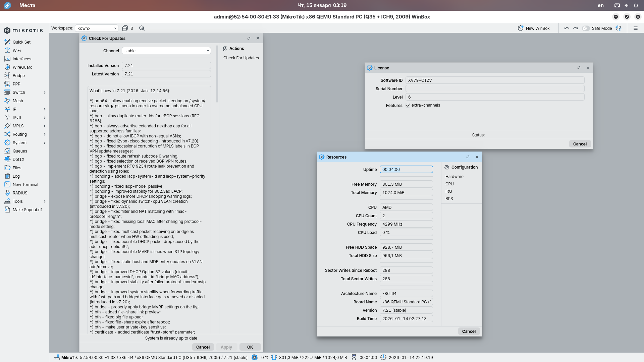The height and width of the screenshot is (362, 644).
Task: Click the search magnifier toolbar icon
Action: pyautogui.click(x=142, y=28)
